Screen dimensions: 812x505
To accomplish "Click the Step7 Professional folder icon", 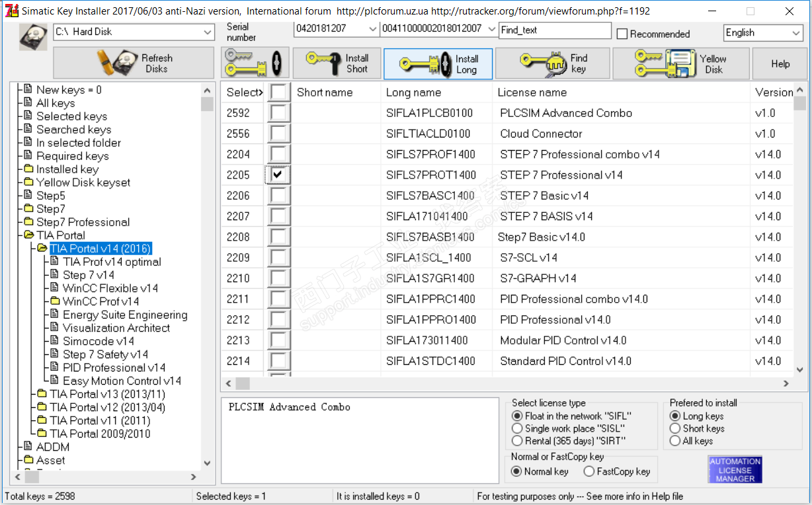I will (x=29, y=222).
